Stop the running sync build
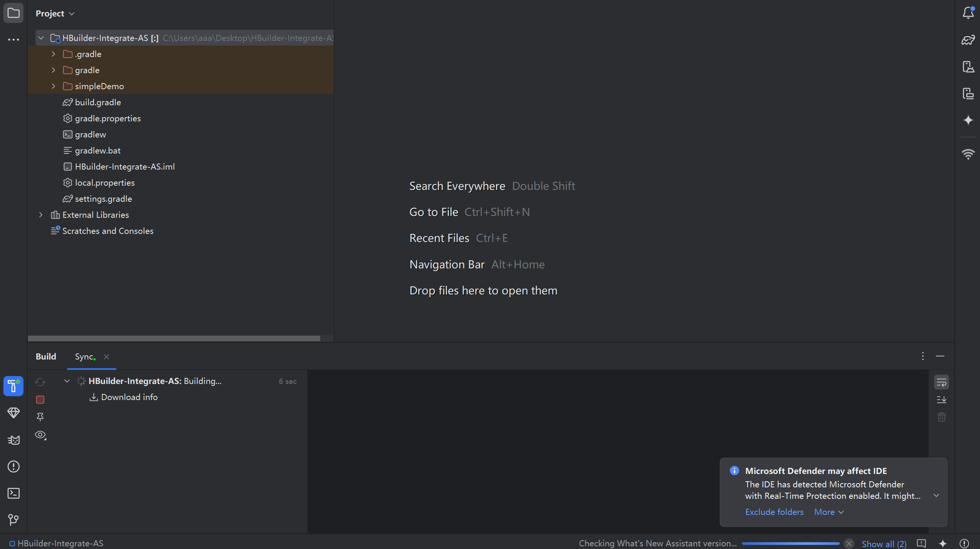 (40, 400)
